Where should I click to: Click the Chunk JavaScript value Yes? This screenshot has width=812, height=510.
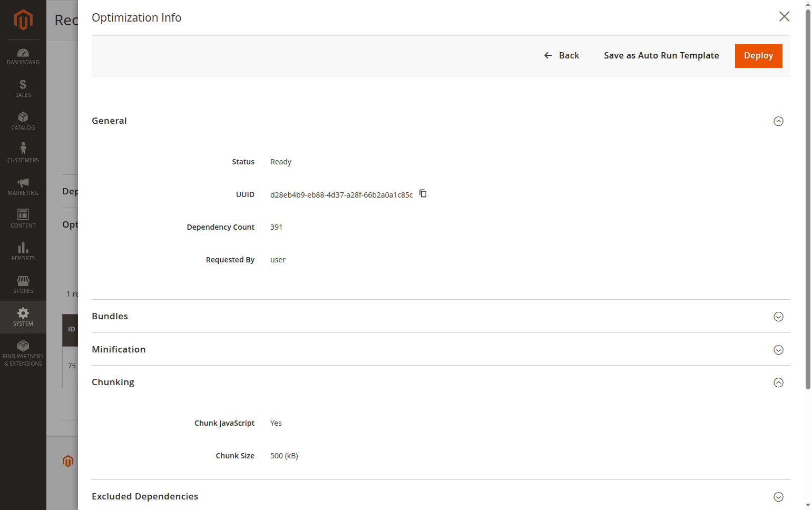click(276, 423)
